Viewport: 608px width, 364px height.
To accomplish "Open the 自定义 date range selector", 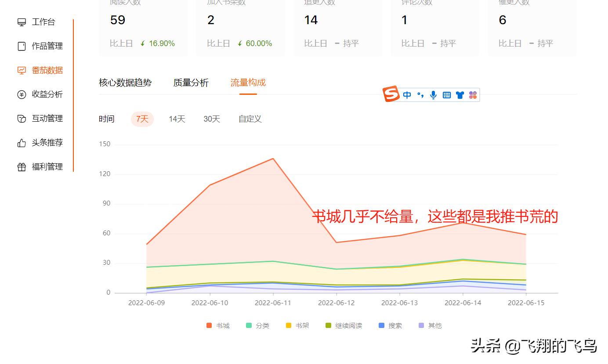I will [249, 119].
